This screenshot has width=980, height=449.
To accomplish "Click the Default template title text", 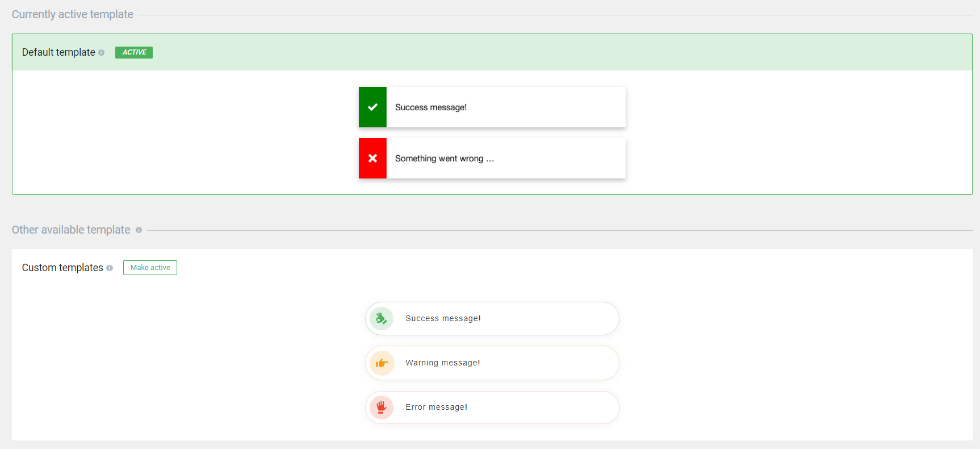I will click(x=58, y=52).
